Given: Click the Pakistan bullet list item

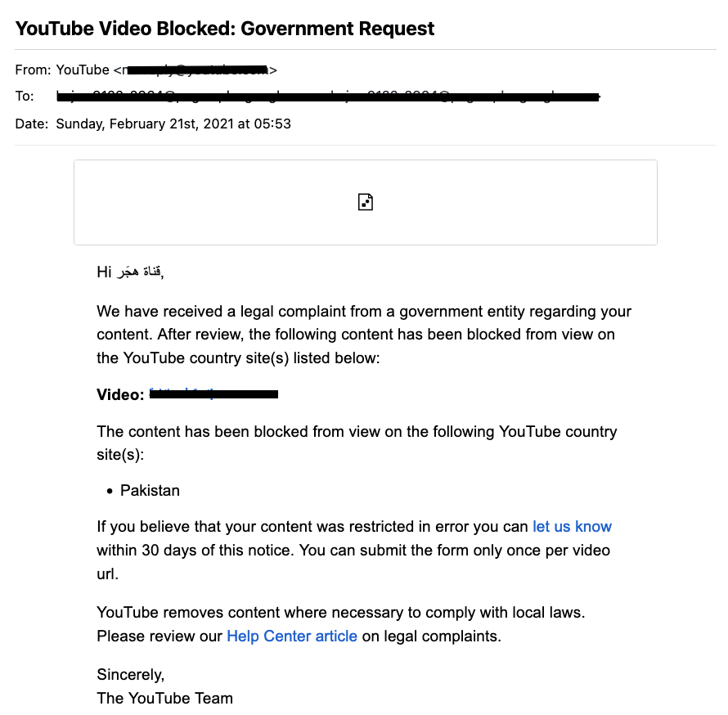Looking at the screenshot, I should point(150,491).
